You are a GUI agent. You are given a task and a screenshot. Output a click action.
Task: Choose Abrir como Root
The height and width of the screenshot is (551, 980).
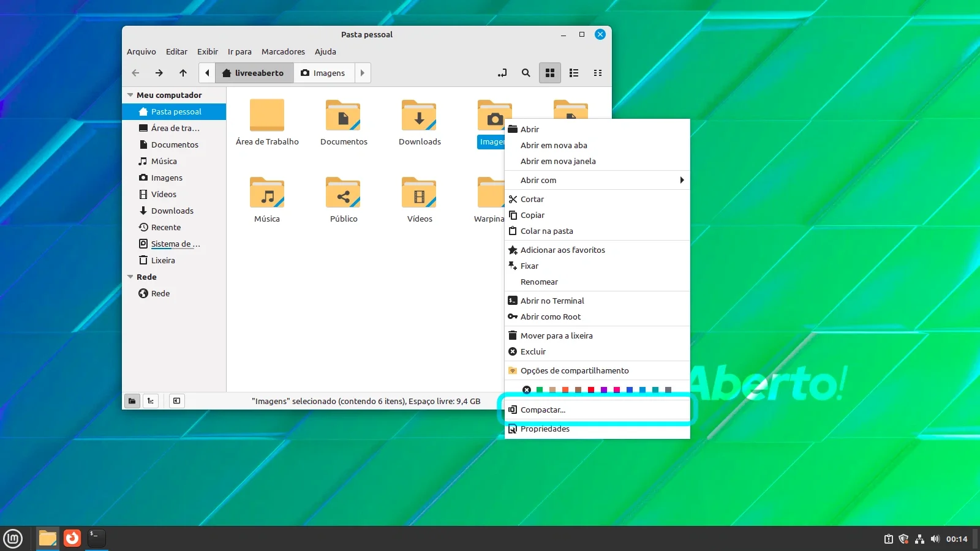(597, 317)
